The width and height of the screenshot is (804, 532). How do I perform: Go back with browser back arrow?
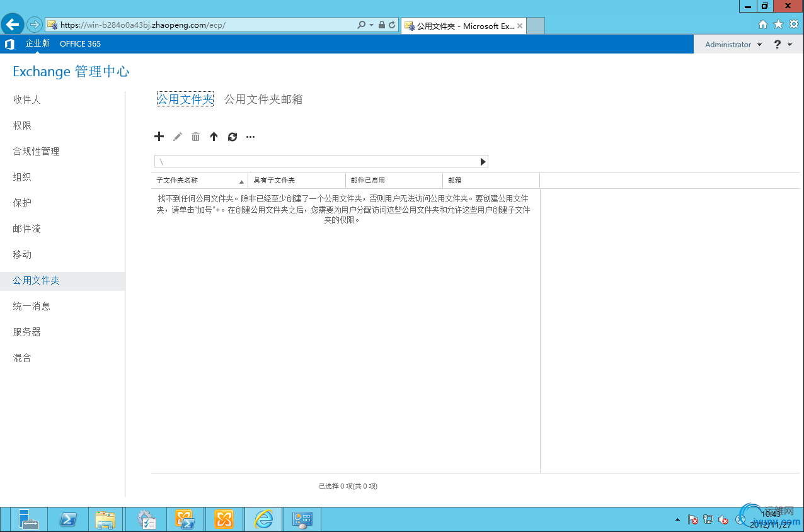click(12, 25)
